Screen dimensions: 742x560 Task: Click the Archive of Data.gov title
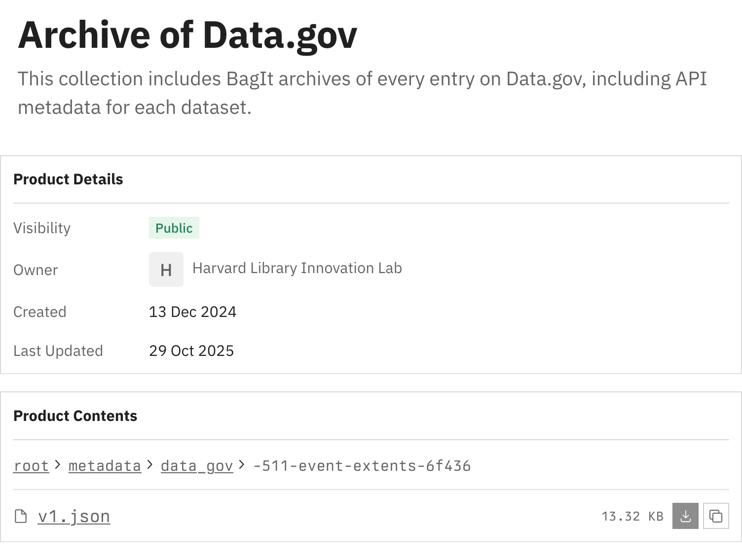(187, 34)
